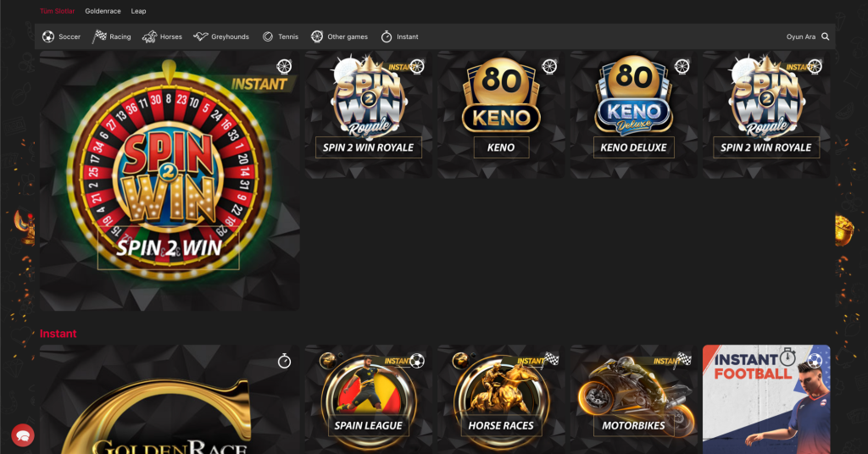Select the Tennis ball icon

click(268, 36)
